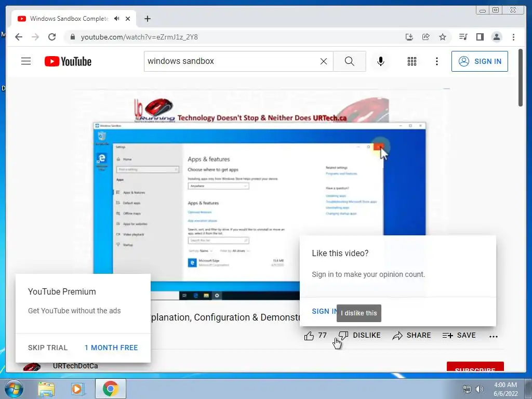Click the DISLIKE button
The image size is (532, 399).
[x=360, y=336]
